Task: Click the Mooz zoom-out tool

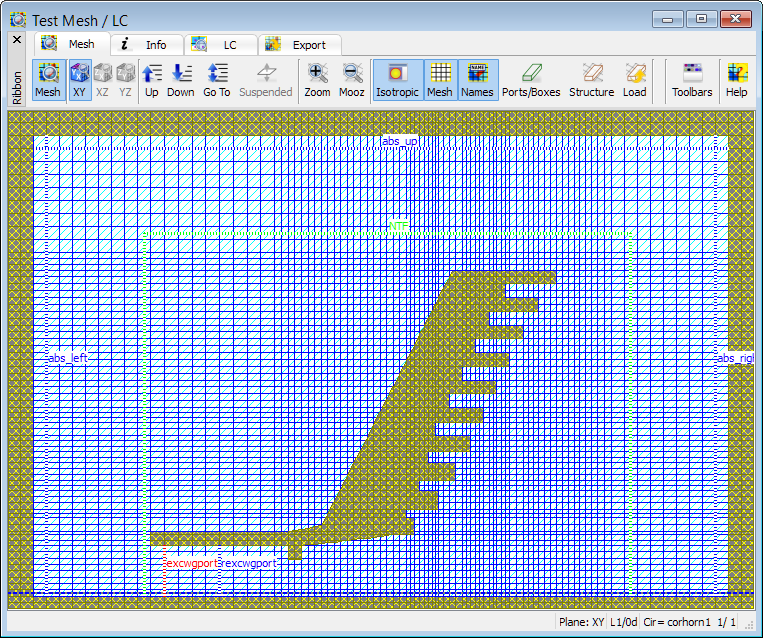Action: tap(352, 80)
